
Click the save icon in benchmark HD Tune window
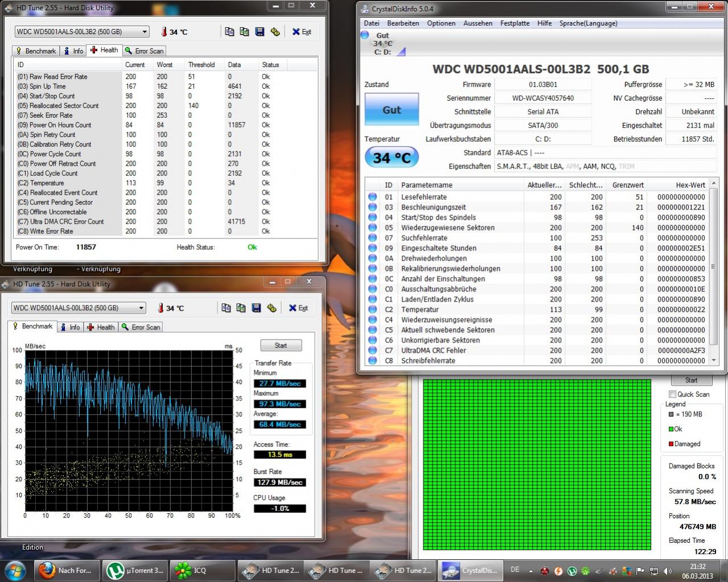click(x=256, y=308)
